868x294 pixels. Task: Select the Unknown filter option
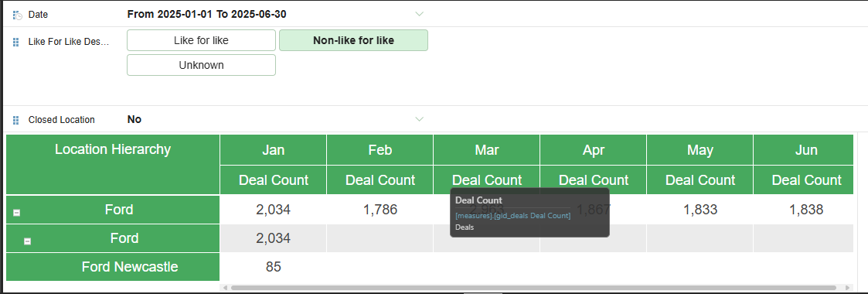(201, 65)
